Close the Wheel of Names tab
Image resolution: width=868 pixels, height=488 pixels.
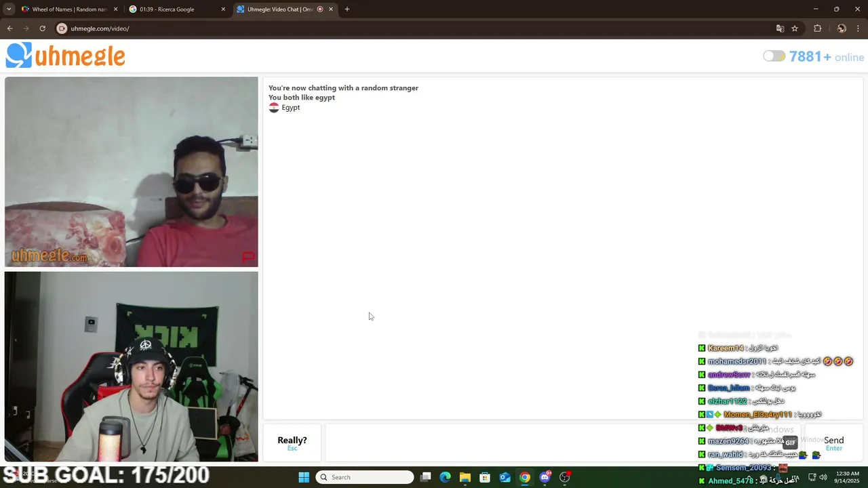tap(116, 9)
